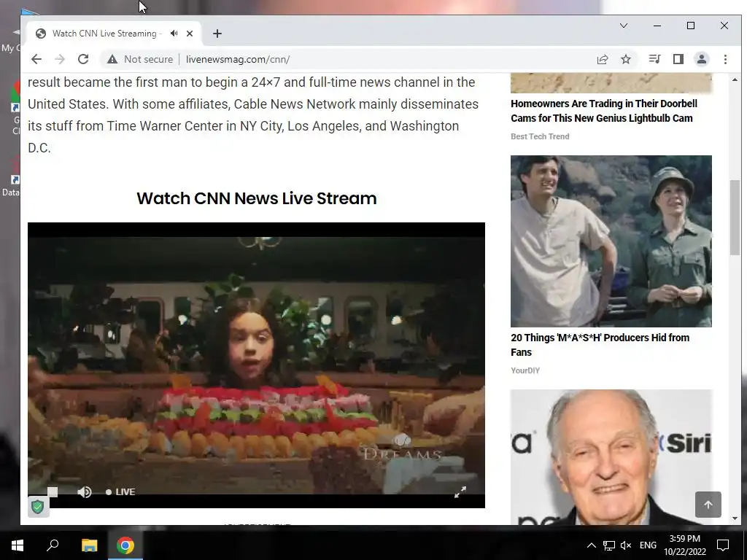Screen dimensions: 747x560
Task: Go back to the previous page
Action: pyautogui.click(x=36, y=59)
